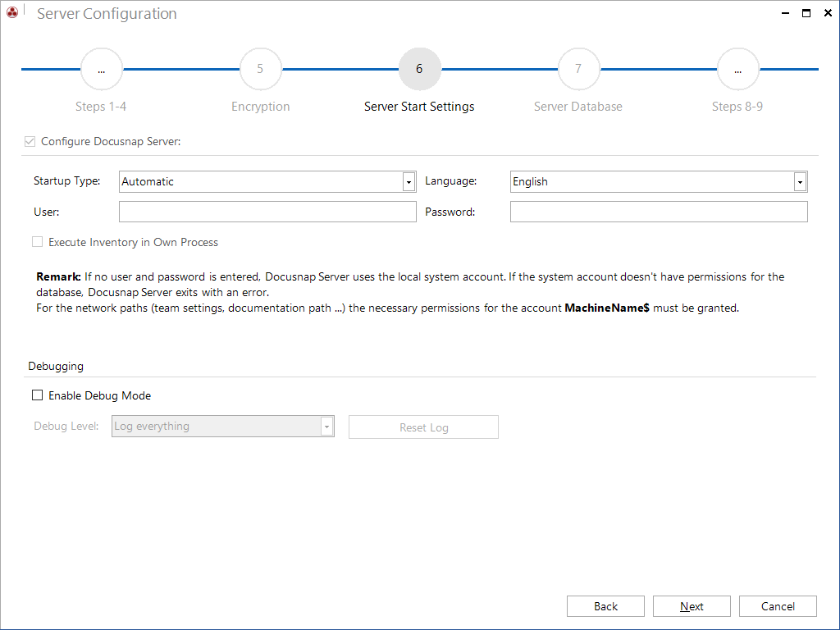
Task: Toggle Configure Docusnap Server checkbox
Action: coord(30,141)
